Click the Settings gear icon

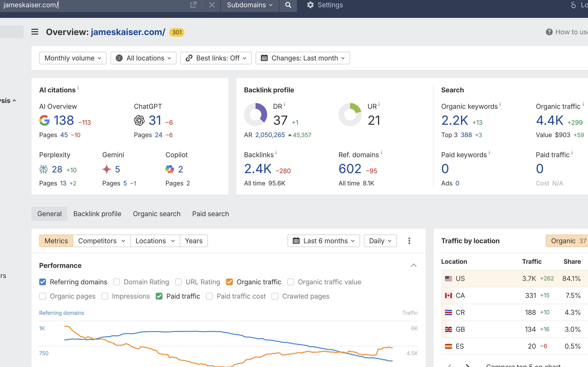click(x=310, y=5)
